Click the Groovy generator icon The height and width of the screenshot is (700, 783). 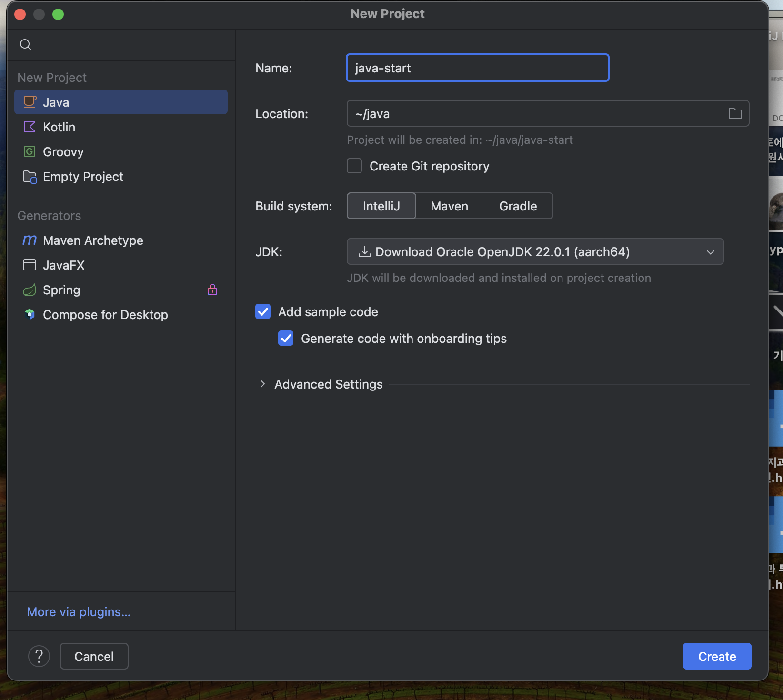click(30, 151)
